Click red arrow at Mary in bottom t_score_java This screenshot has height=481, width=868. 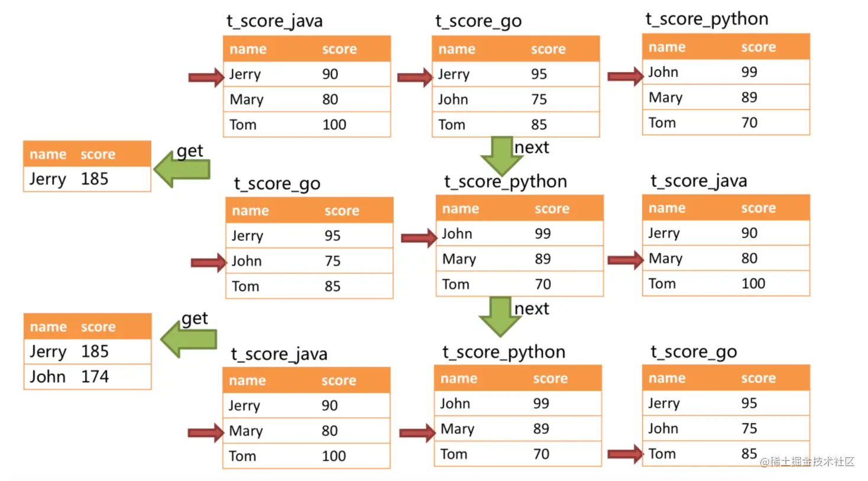205,433
